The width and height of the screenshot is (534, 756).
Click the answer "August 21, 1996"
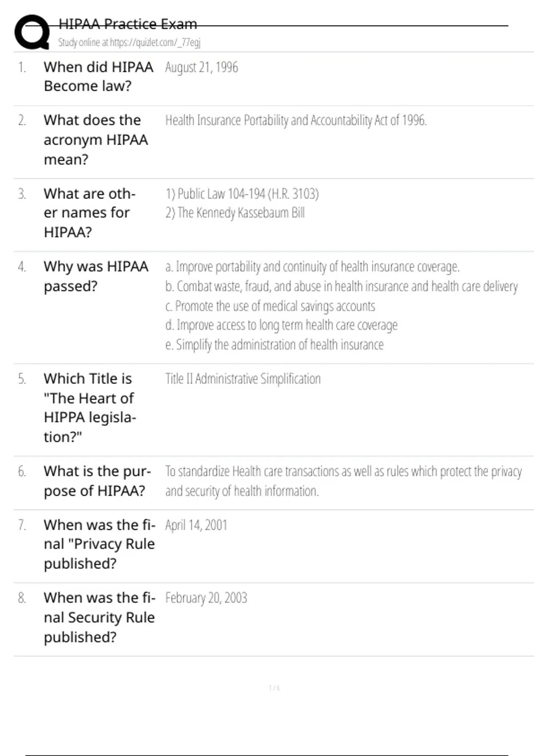pyautogui.click(x=202, y=67)
